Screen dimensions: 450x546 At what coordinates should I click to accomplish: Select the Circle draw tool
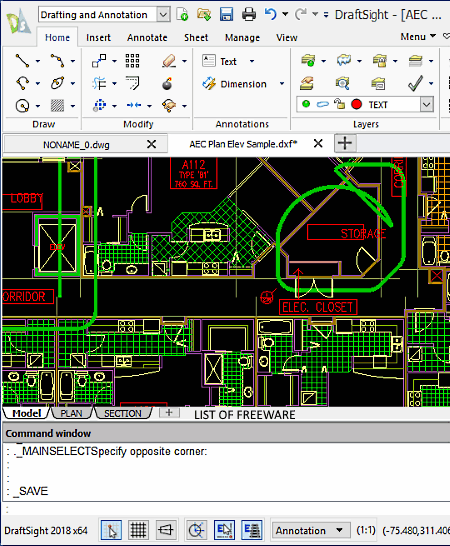(22, 106)
